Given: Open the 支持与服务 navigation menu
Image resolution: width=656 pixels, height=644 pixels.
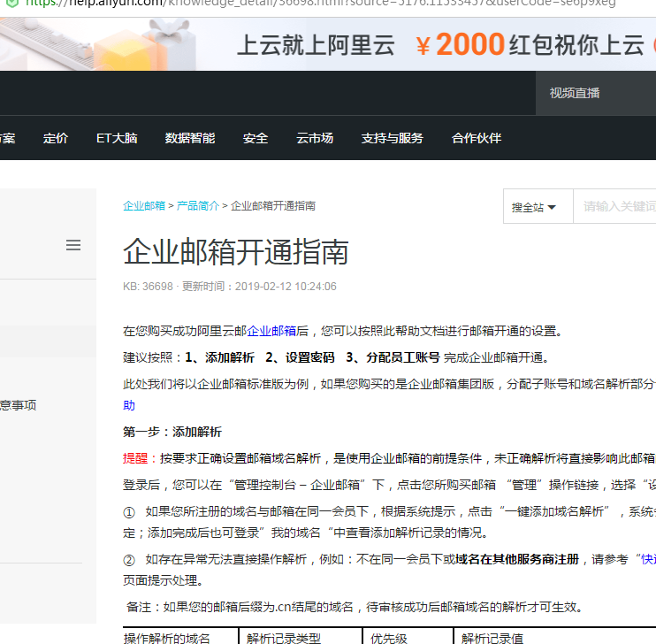Looking at the screenshot, I should pos(393,138).
